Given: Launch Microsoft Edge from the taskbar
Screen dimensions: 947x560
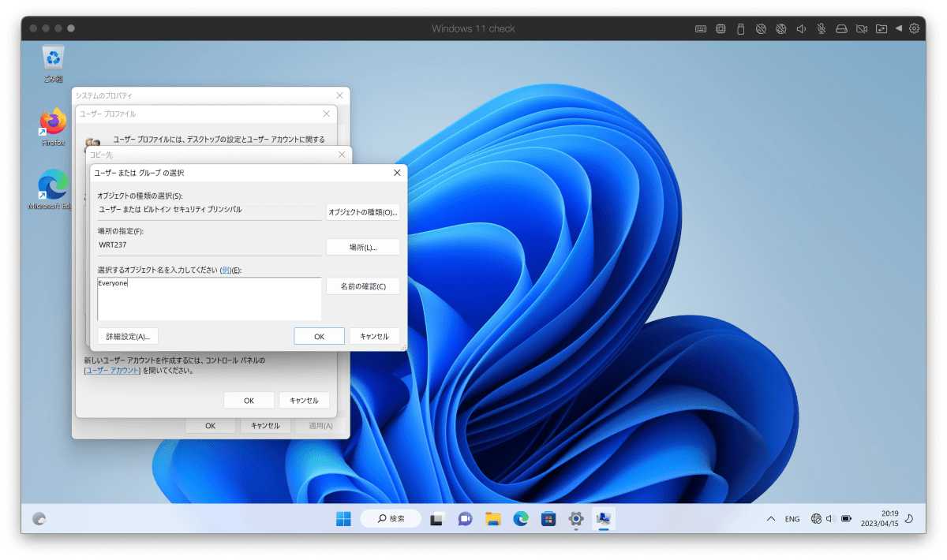Looking at the screenshot, I should pos(521,519).
